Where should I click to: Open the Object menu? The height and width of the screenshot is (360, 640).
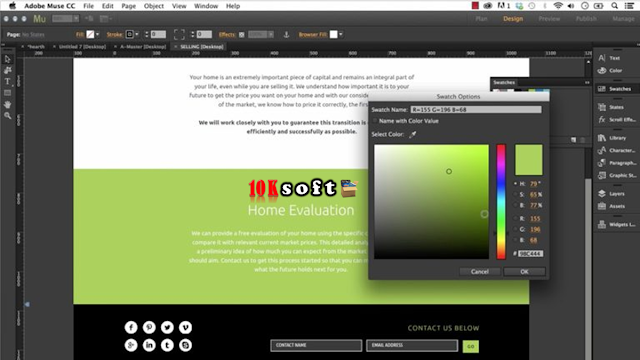pos(153,6)
